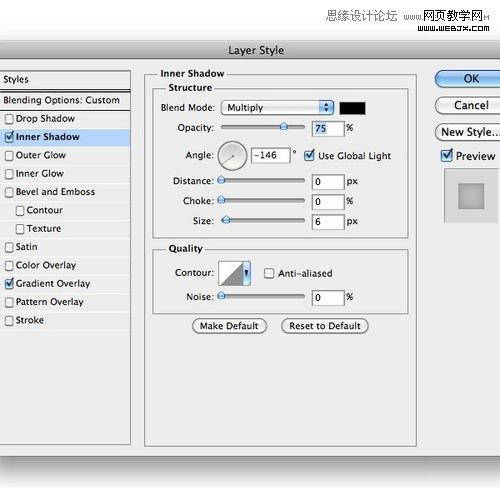Tick the Contour sub-option checkbox
The width and height of the screenshot is (500, 500).
20,211
